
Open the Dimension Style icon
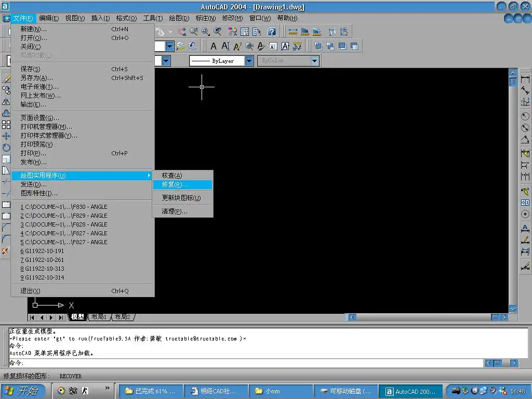[x=525, y=267]
